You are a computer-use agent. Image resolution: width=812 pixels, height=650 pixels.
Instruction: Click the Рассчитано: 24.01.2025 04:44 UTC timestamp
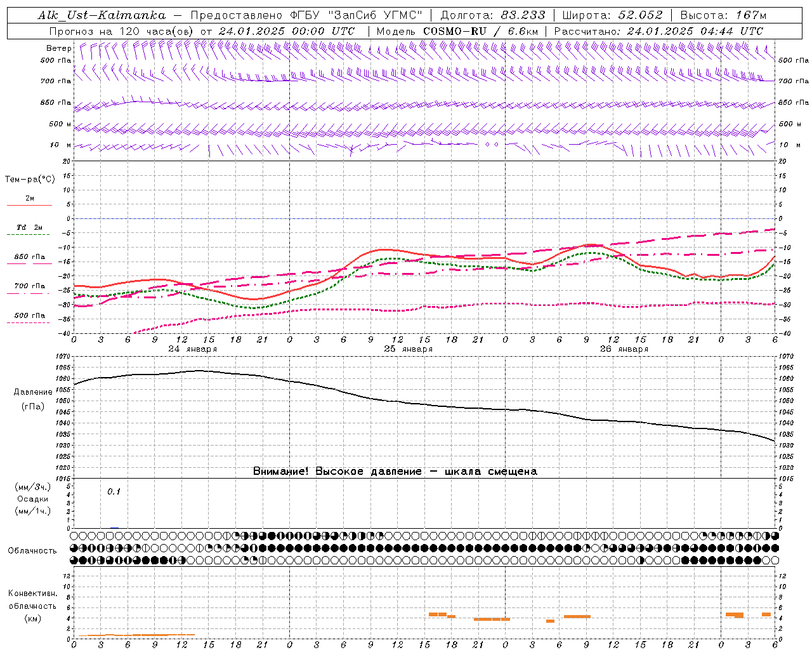click(658, 31)
